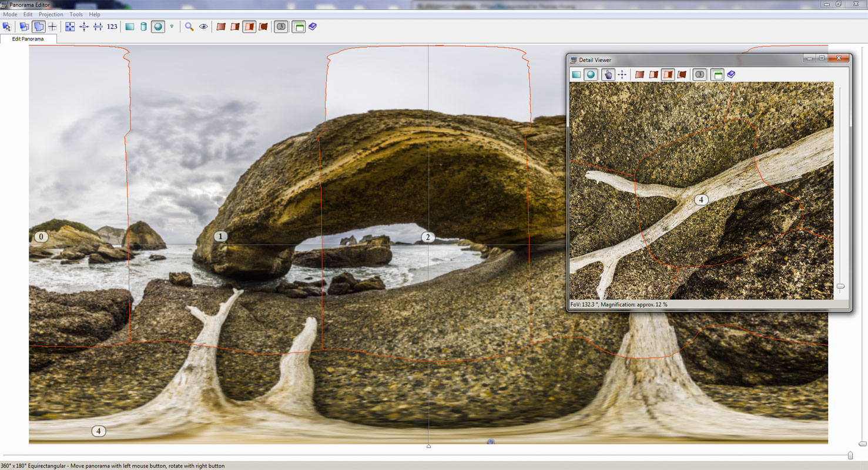Click the magnifier zoom icon in main toolbar
The height and width of the screenshot is (470, 868).
pos(189,26)
